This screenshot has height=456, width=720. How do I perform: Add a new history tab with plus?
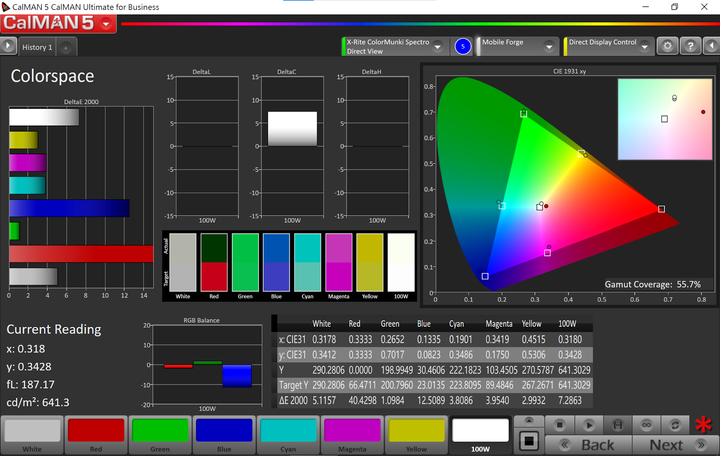coord(66,48)
